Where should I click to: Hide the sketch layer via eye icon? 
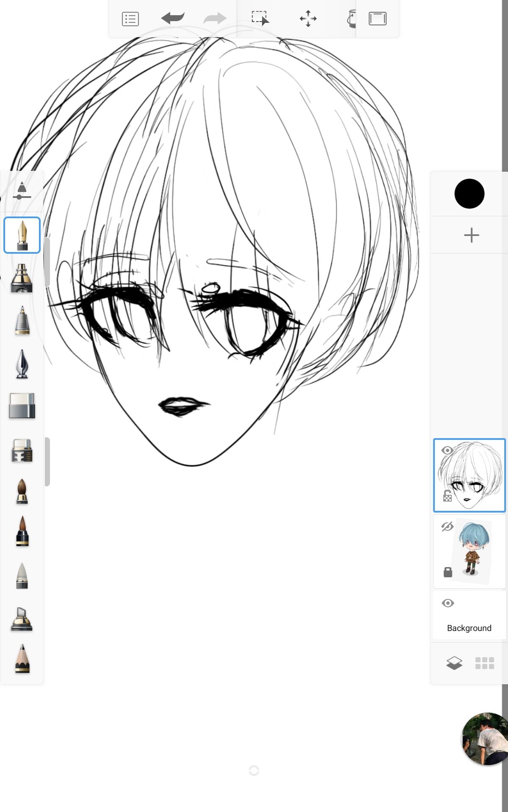tap(447, 450)
